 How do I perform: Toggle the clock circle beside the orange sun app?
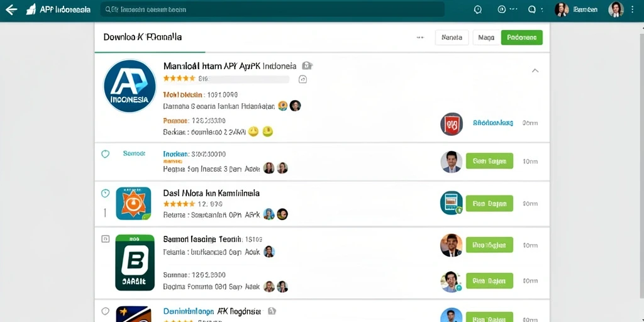(105, 193)
